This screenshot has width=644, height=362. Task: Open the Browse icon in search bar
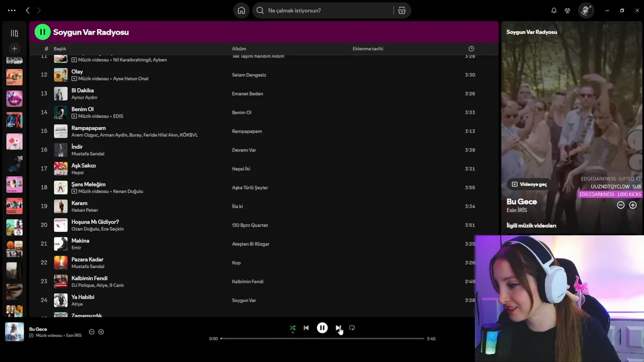402,11
